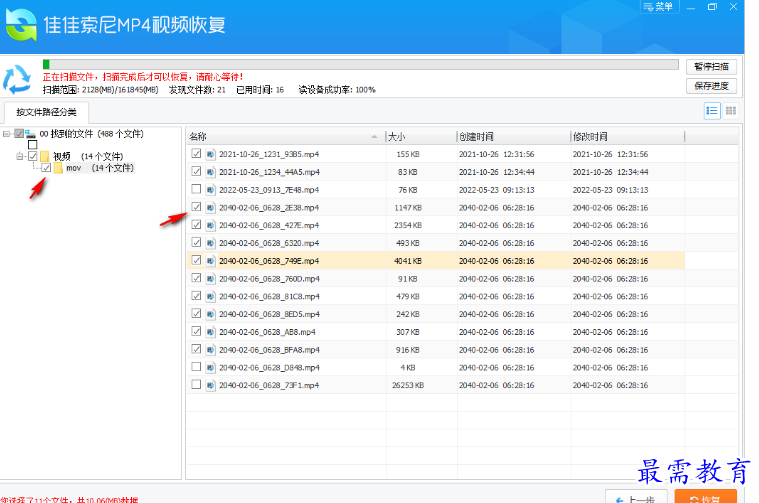Screen dimensions: 759x503
Task: Uncheck 2040-02-06_0628_BFA8.mp4 checkbox
Action: (x=196, y=349)
